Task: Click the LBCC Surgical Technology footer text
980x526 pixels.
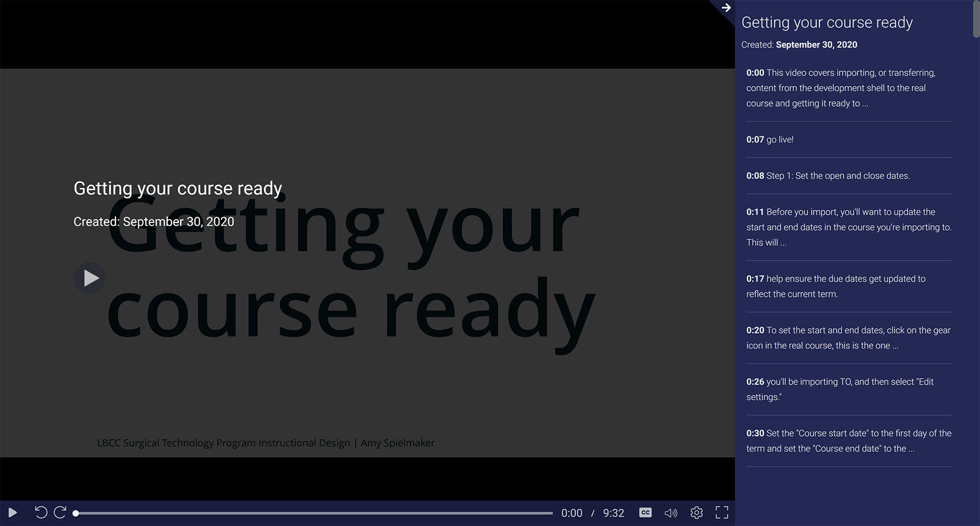Action: (x=266, y=443)
